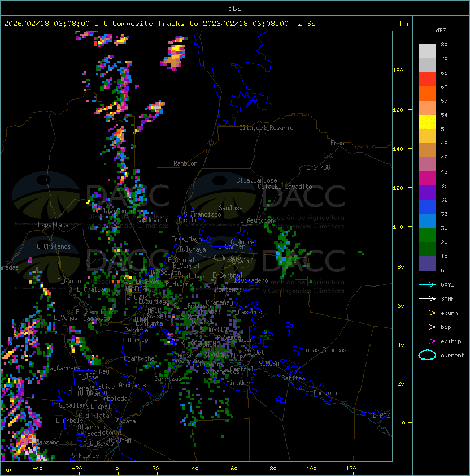
Task: Click the L_Dormida place label
Action: [x=321, y=393]
